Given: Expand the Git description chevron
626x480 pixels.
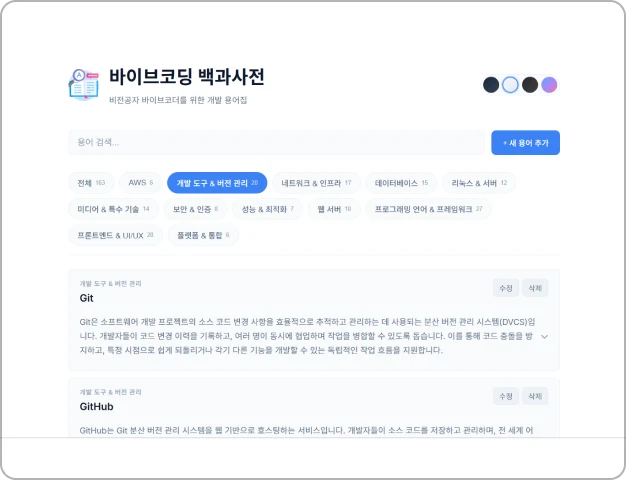Looking at the screenshot, I should (544, 337).
